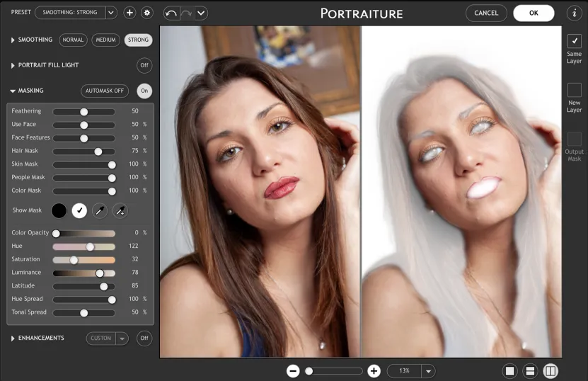Image resolution: width=588 pixels, height=381 pixels.
Task: Select the Medium smoothing option
Action: coord(105,40)
